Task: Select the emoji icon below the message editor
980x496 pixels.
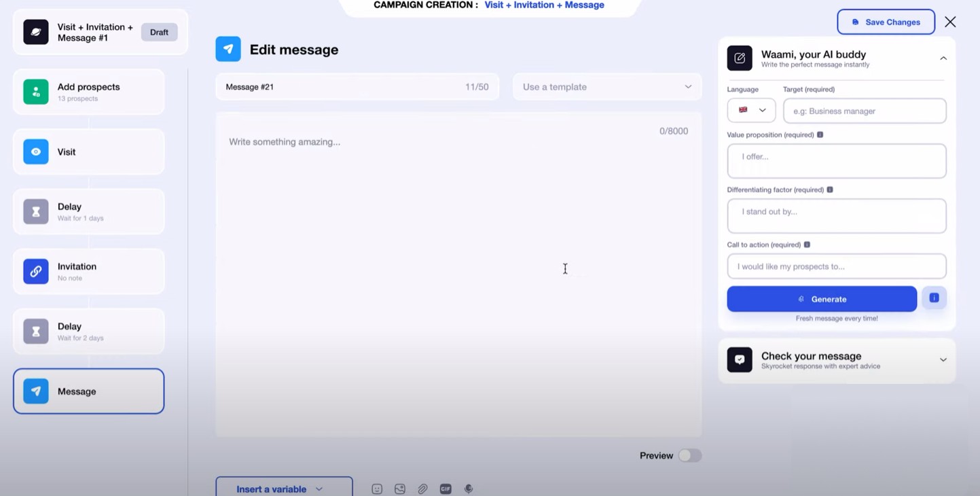Action: [x=377, y=489]
